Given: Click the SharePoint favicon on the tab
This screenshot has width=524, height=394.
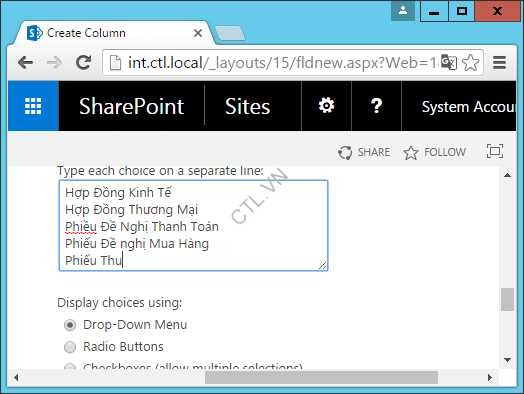Looking at the screenshot, I should coord(34,33).
